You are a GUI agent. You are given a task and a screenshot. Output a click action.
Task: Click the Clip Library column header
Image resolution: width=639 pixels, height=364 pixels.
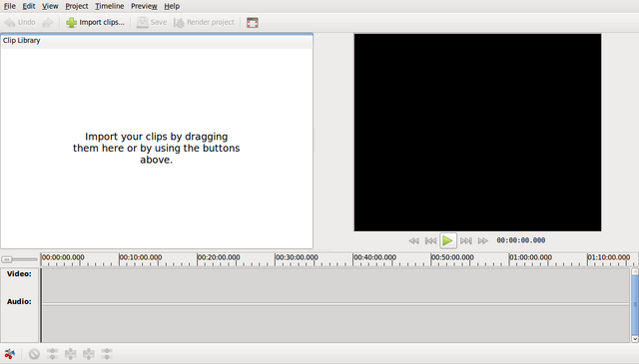point(157,41)
